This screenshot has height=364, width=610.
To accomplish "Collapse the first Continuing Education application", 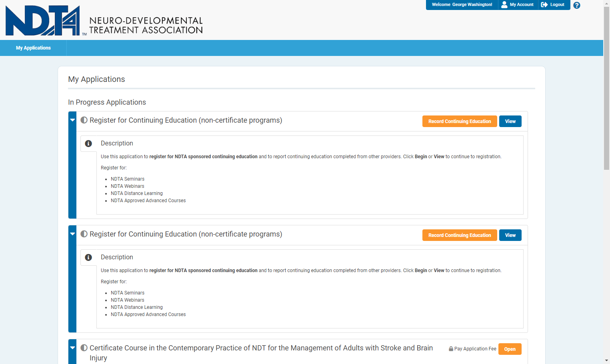I will [72, 120].
